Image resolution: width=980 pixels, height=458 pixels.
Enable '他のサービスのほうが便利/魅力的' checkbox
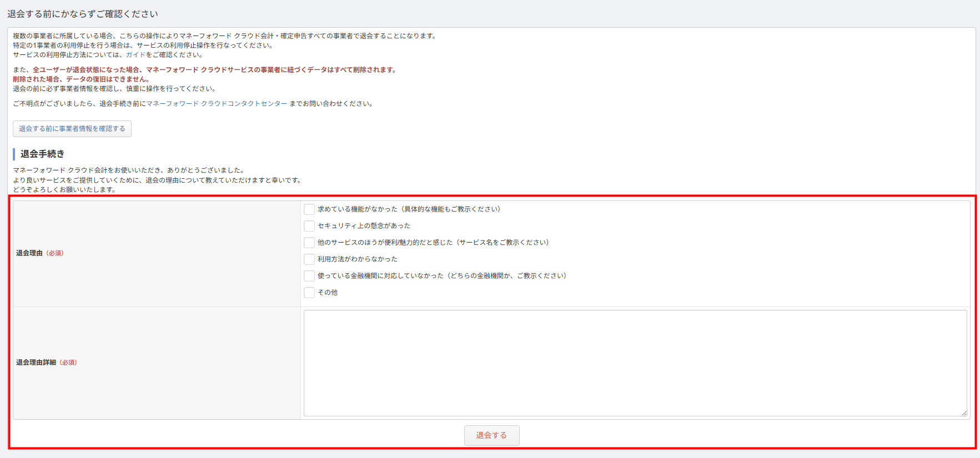click(x=309, y=243)
